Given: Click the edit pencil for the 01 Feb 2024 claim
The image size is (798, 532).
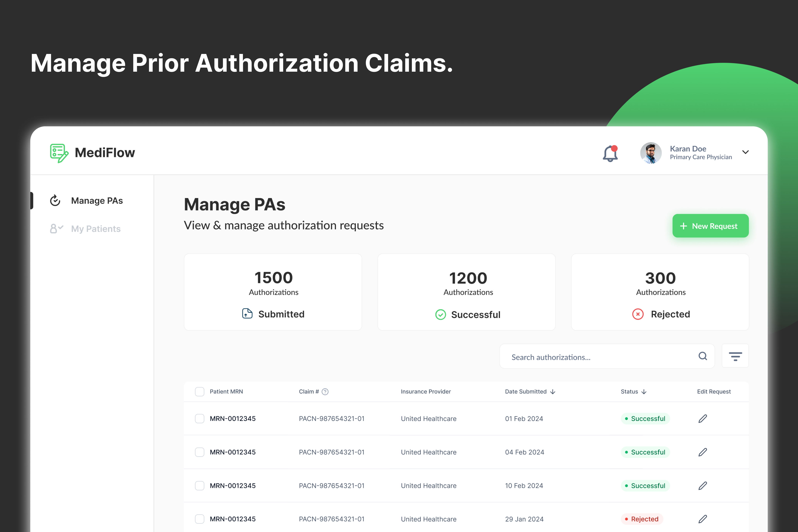Looking at the screenshot, I should tap(703, 418).
